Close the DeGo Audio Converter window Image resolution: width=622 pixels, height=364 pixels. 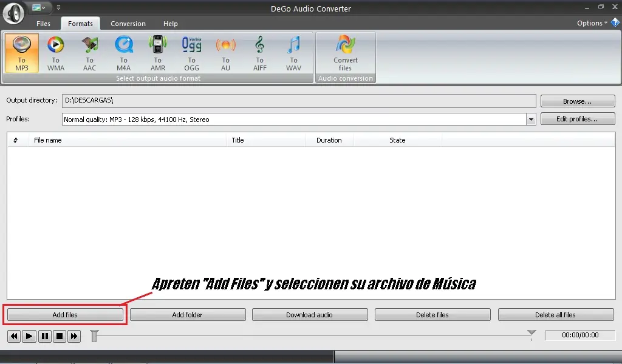tap(615, 7)
